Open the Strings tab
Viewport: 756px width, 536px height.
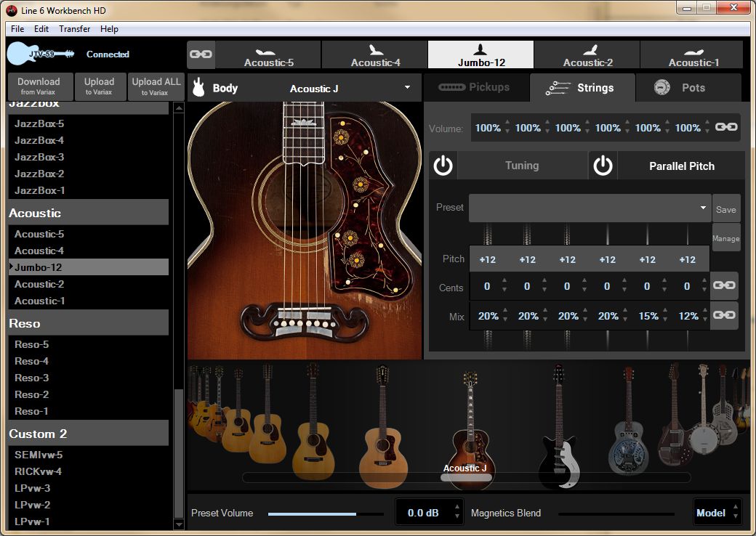click(582, 88)
